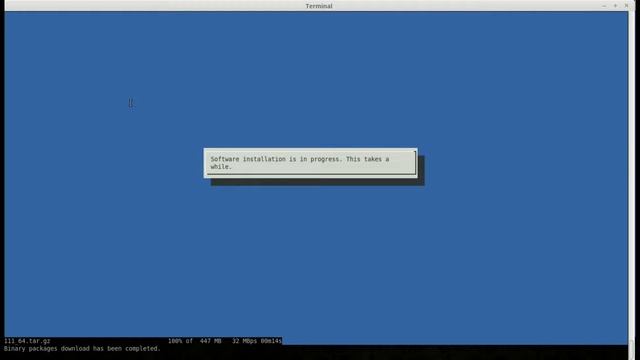Click the 'Software installation is in progress' message

[300, 163]
